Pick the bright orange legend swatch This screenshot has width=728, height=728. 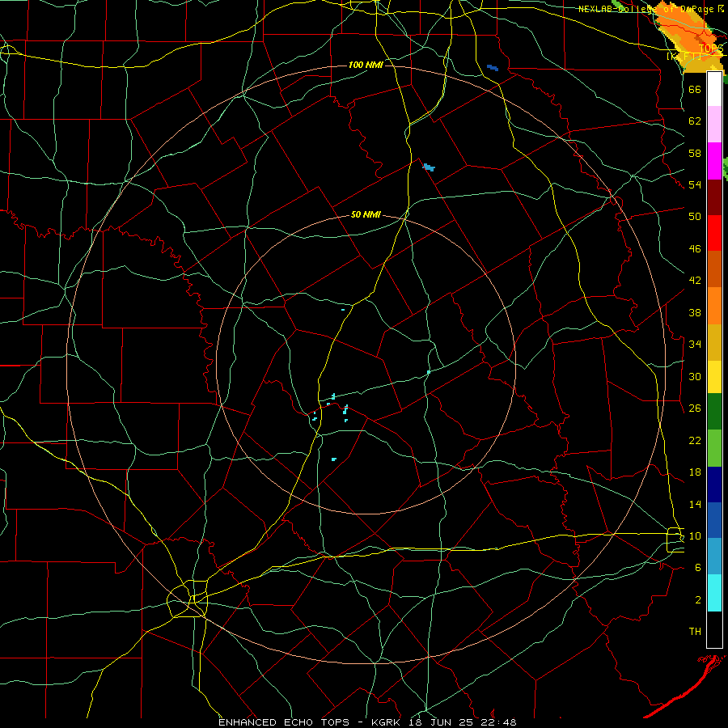click(x=714, y=306)
